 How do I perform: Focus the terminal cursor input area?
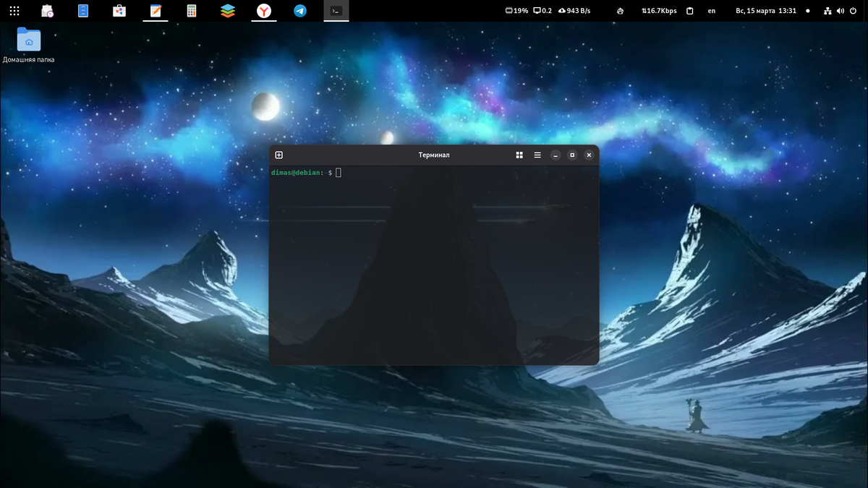click(339, 173)
